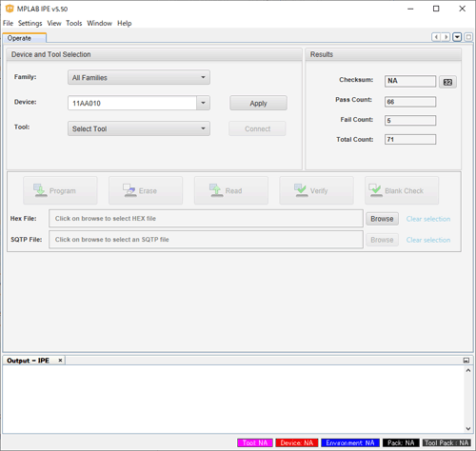Screen dimensions: 476x451
Task: Open the Help menu
Action: pos(124,23)
